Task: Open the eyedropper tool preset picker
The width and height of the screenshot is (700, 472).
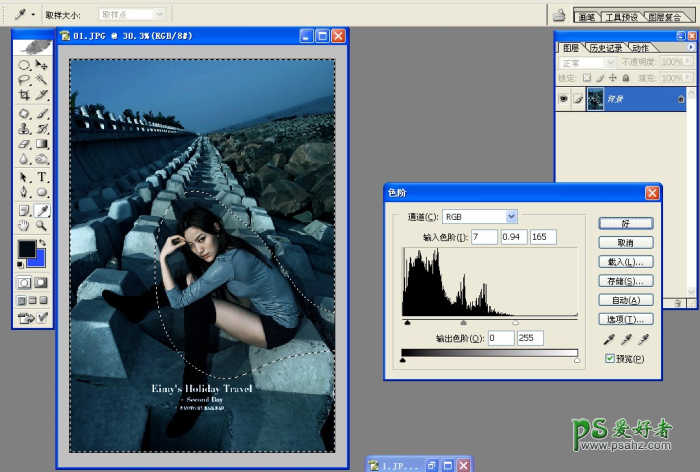Action: click(x=25, y=15)
